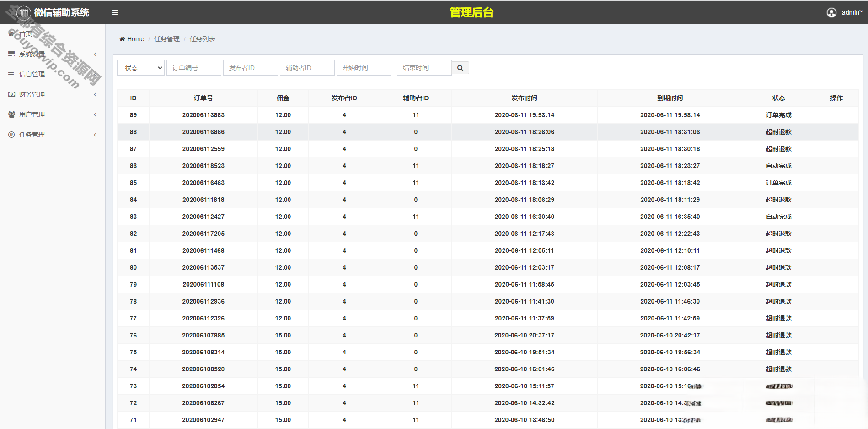
Task: Click publish time 2020-06-11 18:06:29
Action: [525, 200]
